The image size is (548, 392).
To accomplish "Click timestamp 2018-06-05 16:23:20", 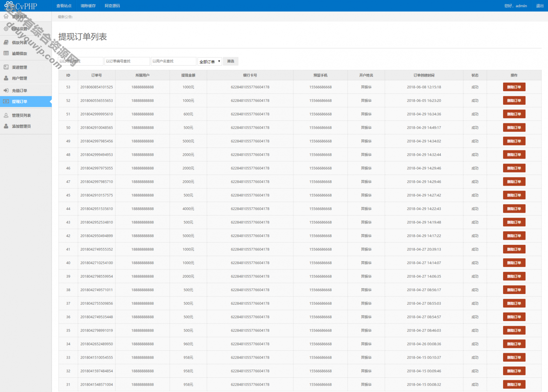I will [424, 100].
